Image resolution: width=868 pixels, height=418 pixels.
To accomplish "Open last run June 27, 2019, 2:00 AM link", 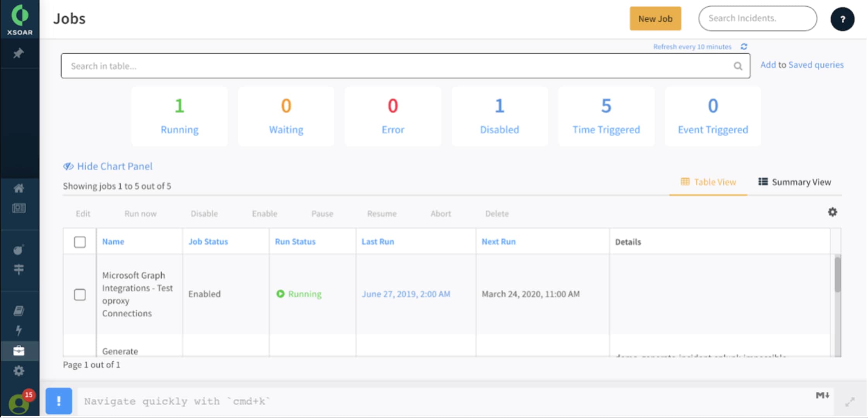I will point(406,294).
